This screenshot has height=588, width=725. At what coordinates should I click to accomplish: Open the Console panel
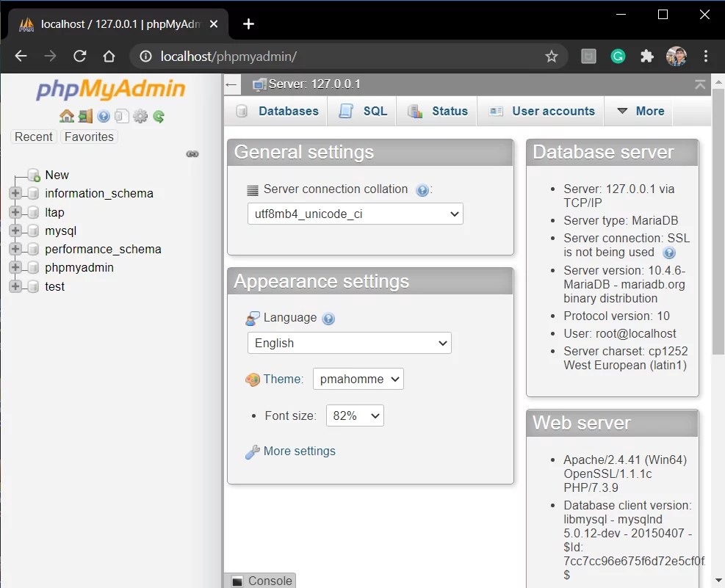coord(267,580)
